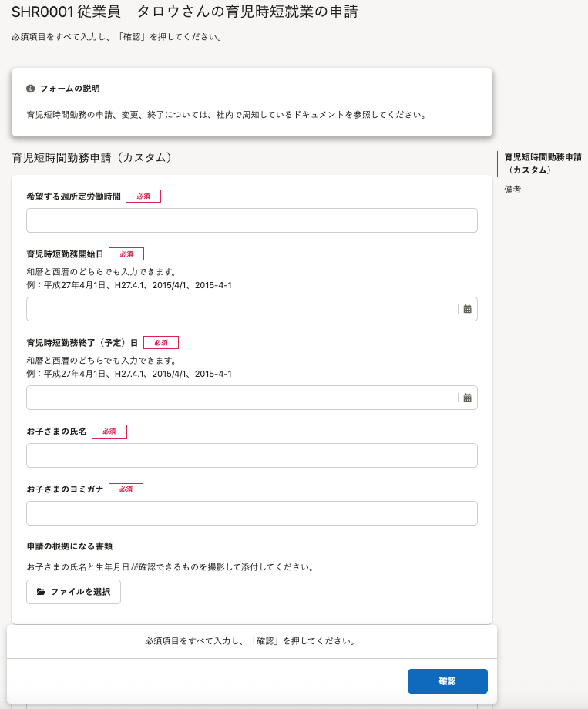Click the ファイルを選択 button
This screenshot has height=709, width=588.
coord(73,591)
